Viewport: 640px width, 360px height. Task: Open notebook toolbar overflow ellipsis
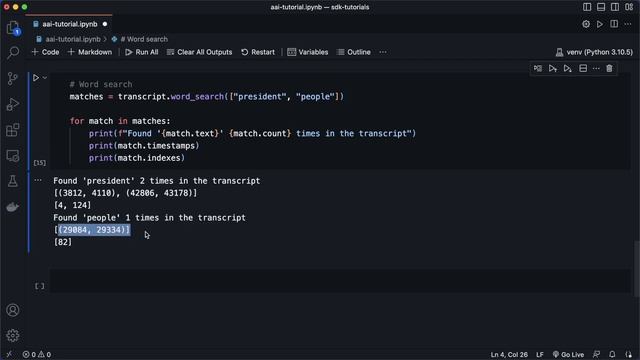pos(383,52)
